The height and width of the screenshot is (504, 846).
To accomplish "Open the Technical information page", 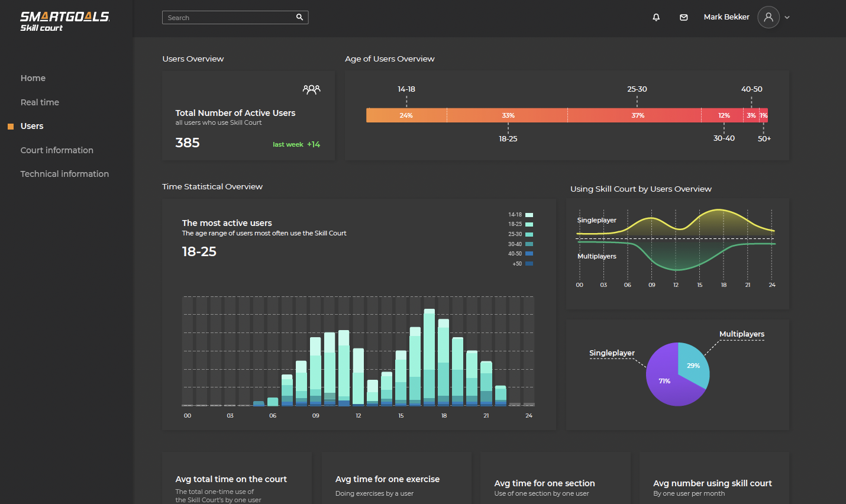I will click(x=64, y=173).
